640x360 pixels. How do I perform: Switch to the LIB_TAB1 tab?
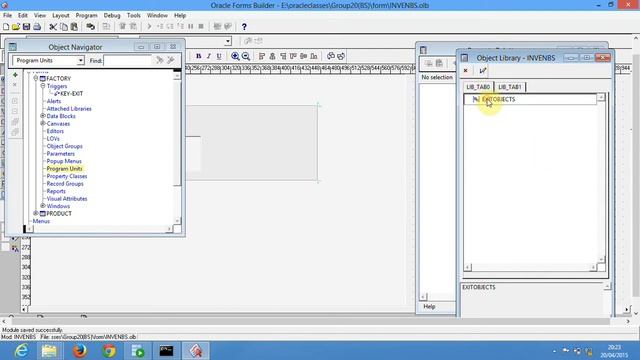[510, 87]
